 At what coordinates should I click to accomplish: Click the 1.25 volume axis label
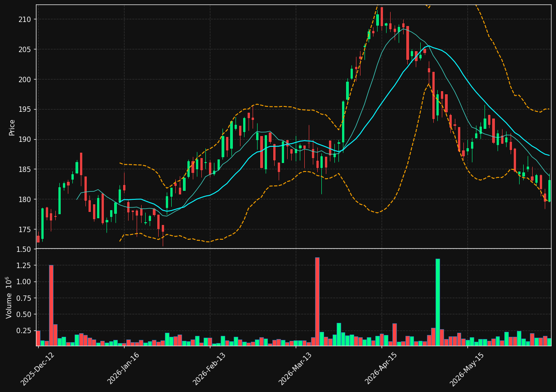[23, 265]
